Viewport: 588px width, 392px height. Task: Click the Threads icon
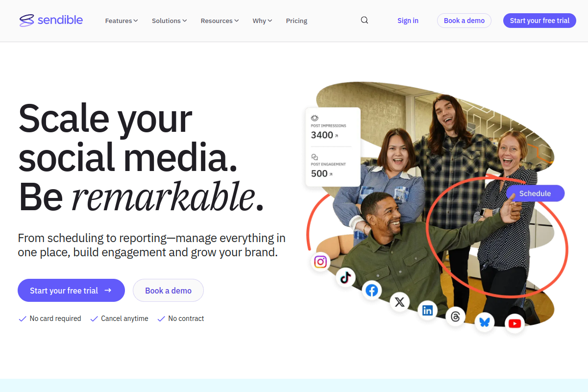pyautogui.click(x=456, y=317)
